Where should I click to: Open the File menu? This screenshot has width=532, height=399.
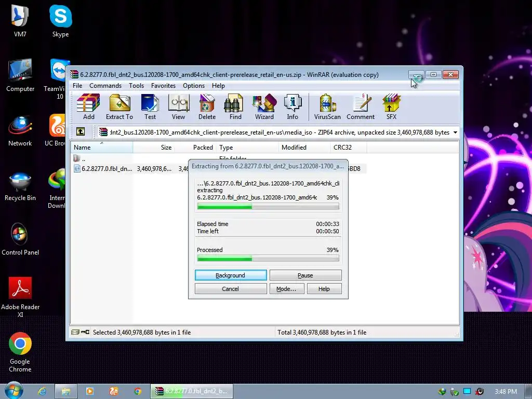tap(77, 86)
